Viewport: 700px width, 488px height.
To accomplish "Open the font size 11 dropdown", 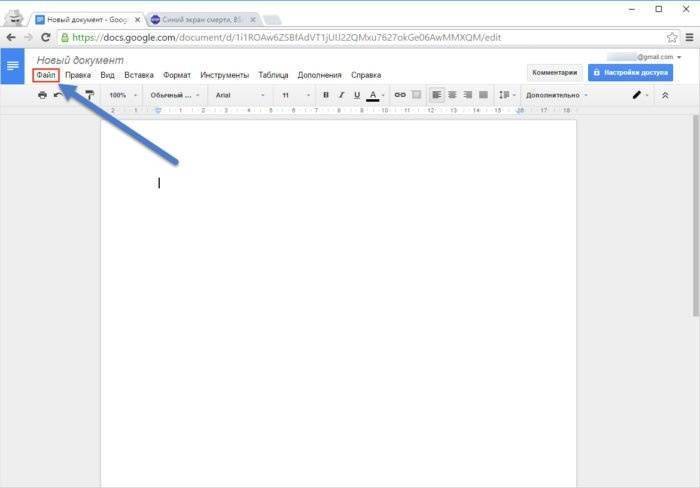I will [293, 95].
